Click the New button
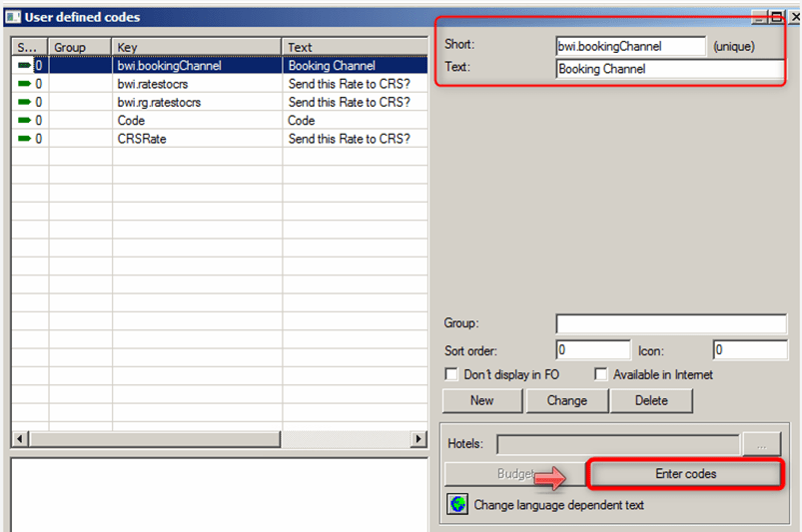Viewport: 802px width, 532px height. point(482,400)
